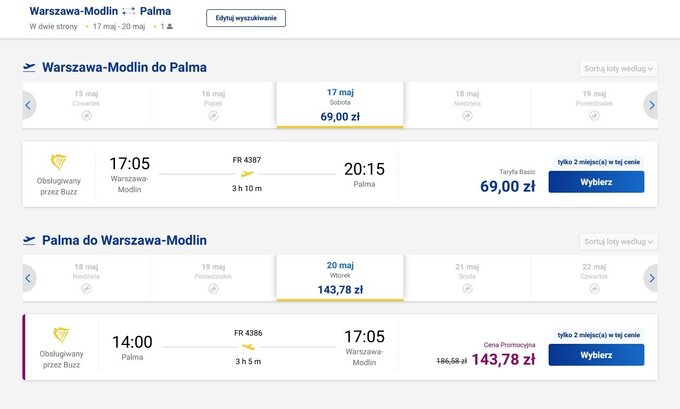This screenshot has height=409, width=680.
Task: Click Ryanair harp logo on FR 4386 flight
Action: [58, 335]
